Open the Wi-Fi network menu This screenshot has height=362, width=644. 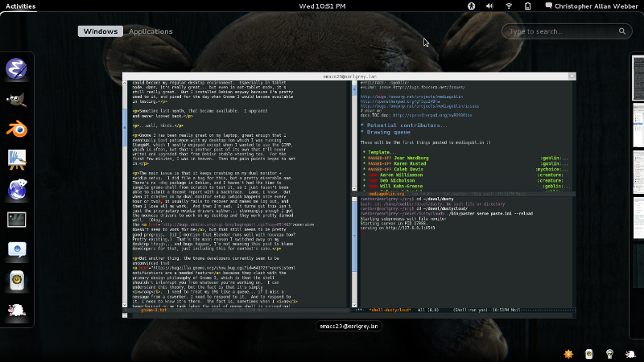point(509,6)
